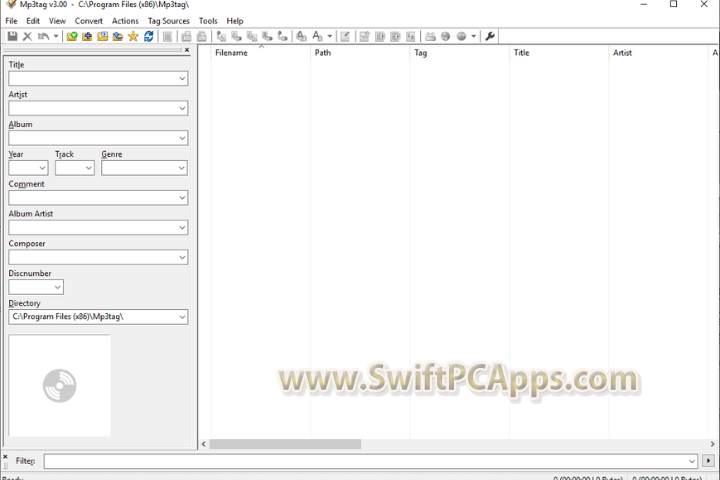720x480 pixels.
Task: Click the Save tag floppy disk icon
Action: (12, 36)
